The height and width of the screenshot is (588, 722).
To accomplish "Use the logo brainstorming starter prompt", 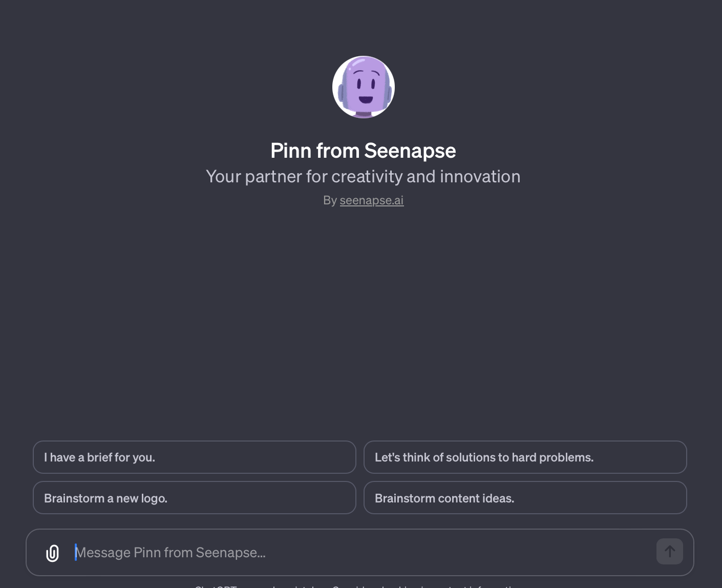I will click(x=194, y=497).
